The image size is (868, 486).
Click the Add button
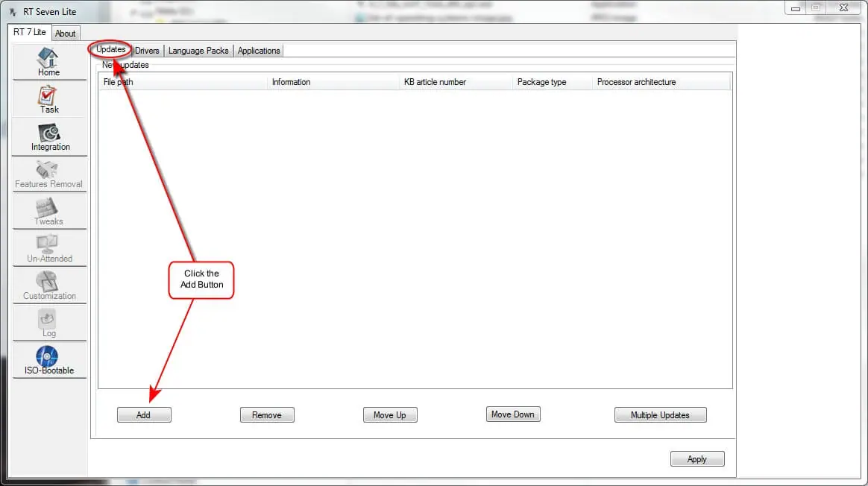(144, 414)
